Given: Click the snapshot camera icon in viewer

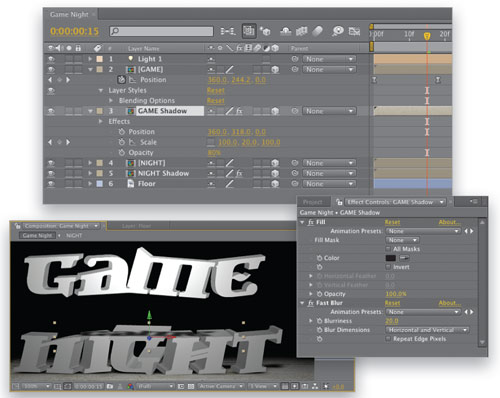Looking at the screenshot, I should 110,386.
